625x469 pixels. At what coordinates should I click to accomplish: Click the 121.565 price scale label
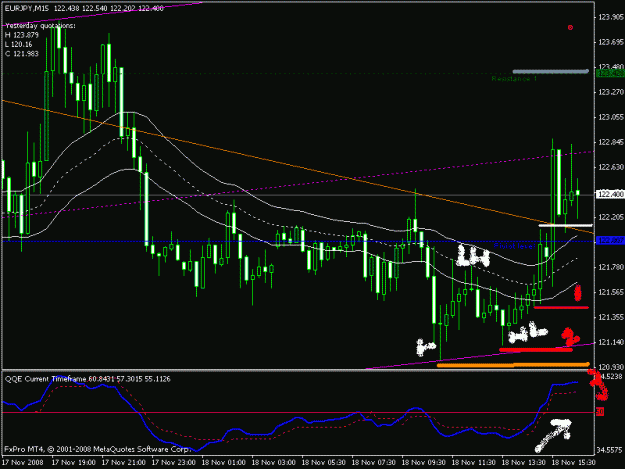(x=611, y=292)
